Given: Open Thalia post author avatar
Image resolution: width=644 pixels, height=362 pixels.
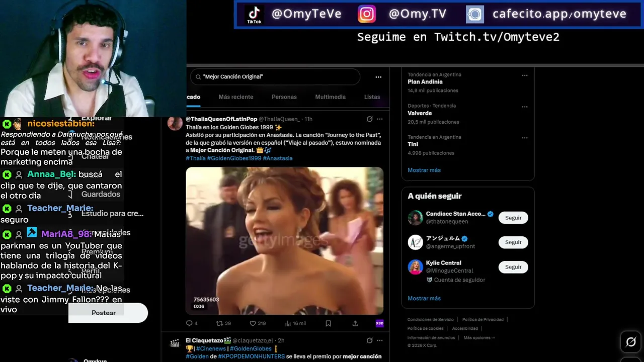Looking at the screenshot, I should 175,123.
